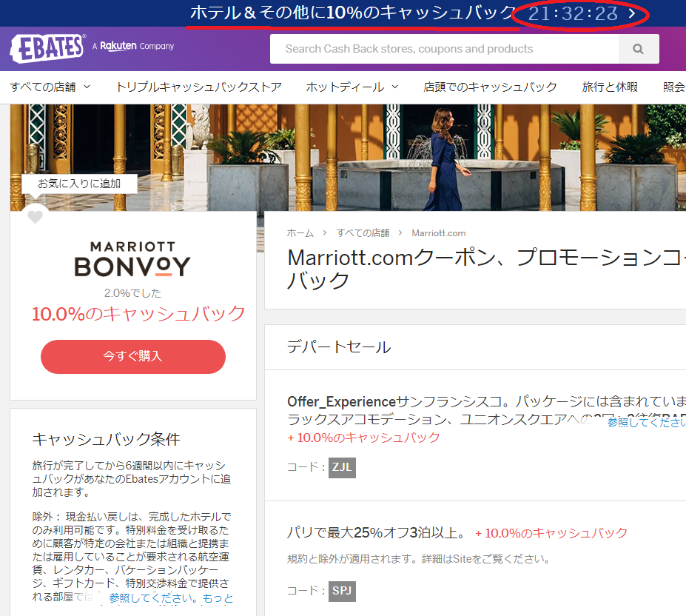Click the デパートセール heading
The width and height of the screenshot is (686, 616).
click(x=339, y=347)
